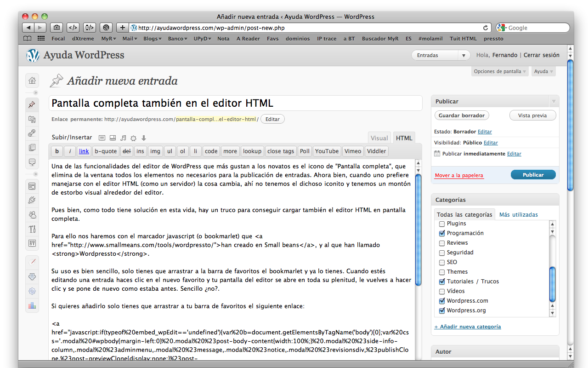Viewport: 588px width, 368px height.
Task: Open the stats bar chart icon in sidebar
Action: (x=32, y=305)
